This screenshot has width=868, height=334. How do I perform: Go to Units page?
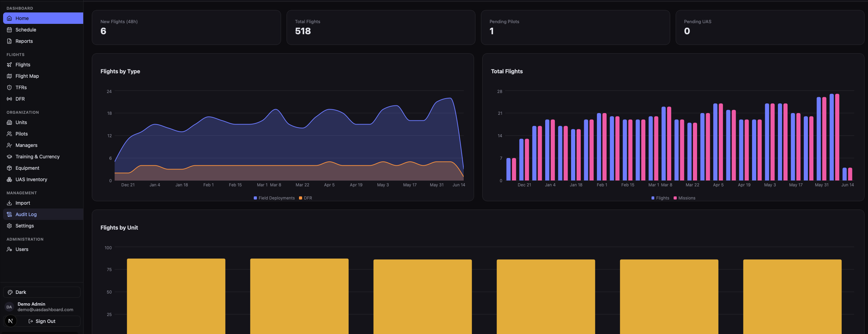(x=43, y=122)
